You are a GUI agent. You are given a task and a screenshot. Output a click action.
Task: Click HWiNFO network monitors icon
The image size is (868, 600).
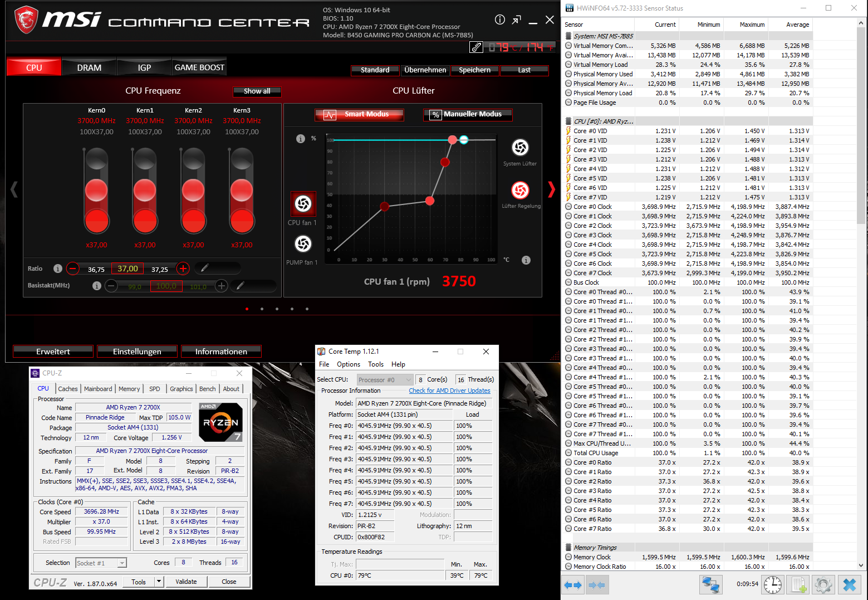[710, 585]
